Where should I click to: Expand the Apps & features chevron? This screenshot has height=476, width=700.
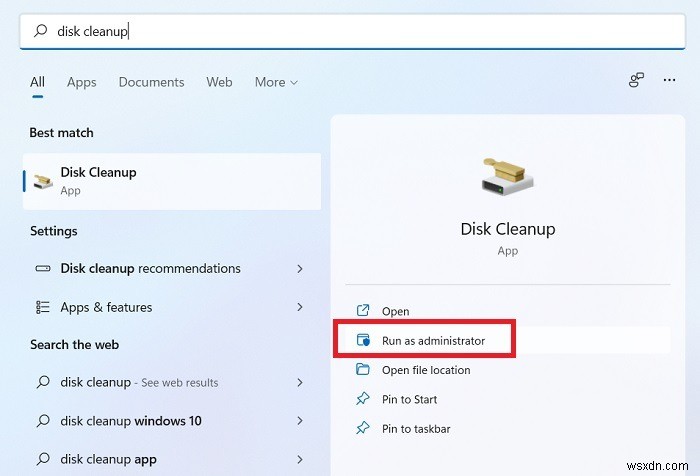point(300,307)
